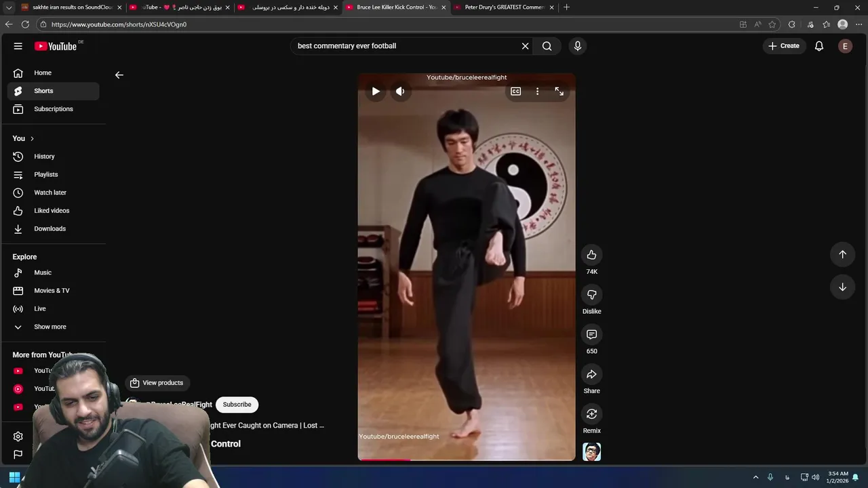868x488 pixels.
Task: Switch to SoundCloud 'sakhte iran' tab
Action: pyautogui.click(x=71, y=7)
